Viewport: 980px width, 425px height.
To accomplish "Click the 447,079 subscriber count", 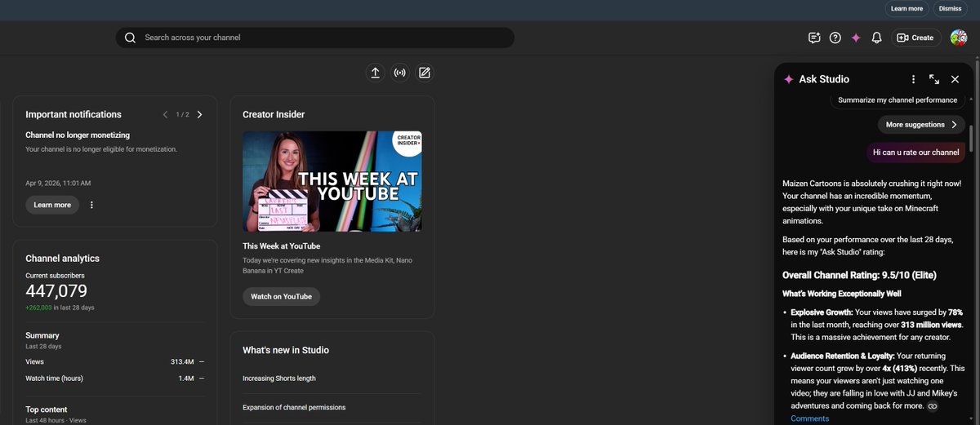I will pos(56,291).
